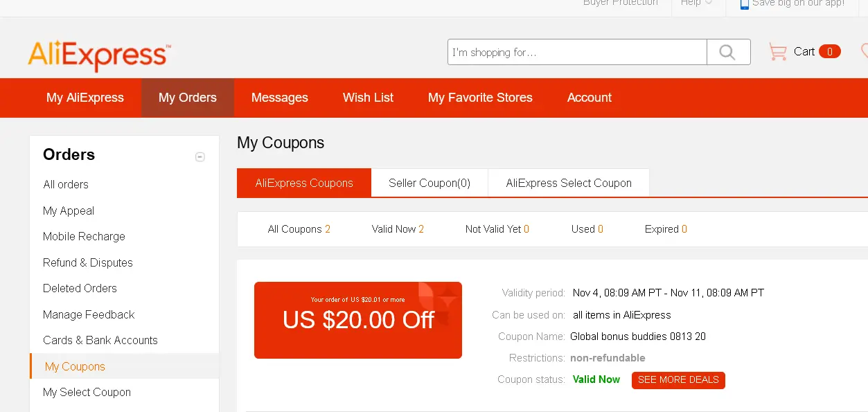Open the shopping cart icon
This screenshot has width=868, height=412.
pyautogui.click(x=778, y=52)
